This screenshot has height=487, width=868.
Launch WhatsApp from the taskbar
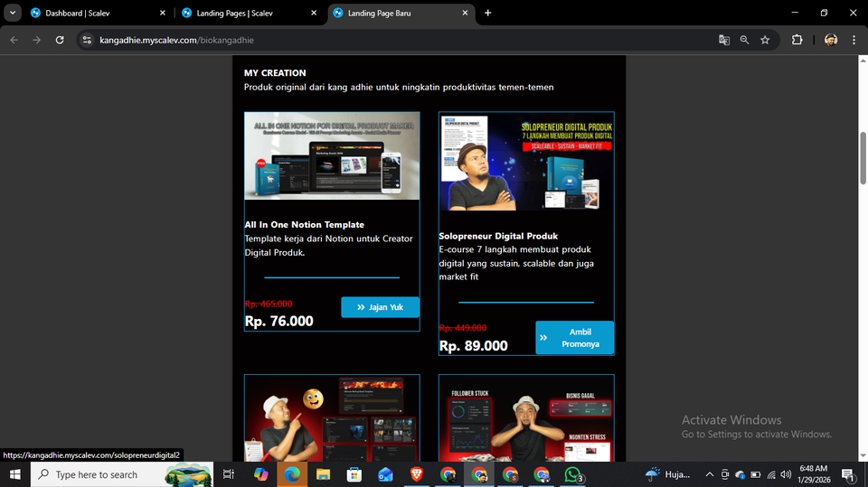(x=573, y=474)
